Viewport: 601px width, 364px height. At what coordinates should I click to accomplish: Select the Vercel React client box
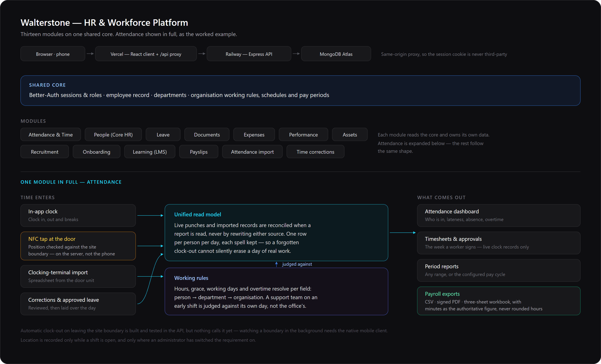[146, 54]
